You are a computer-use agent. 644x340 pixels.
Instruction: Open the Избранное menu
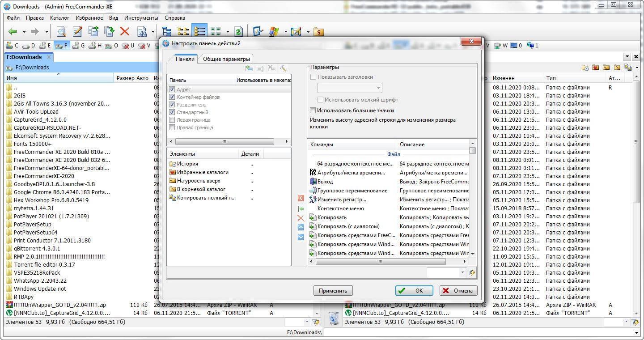89,18
